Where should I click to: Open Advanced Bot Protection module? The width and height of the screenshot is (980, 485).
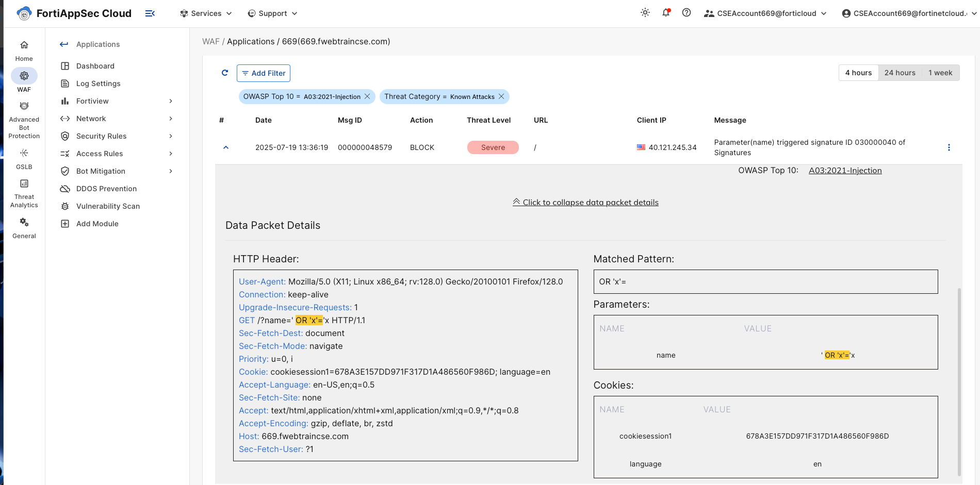coord(24,121)
